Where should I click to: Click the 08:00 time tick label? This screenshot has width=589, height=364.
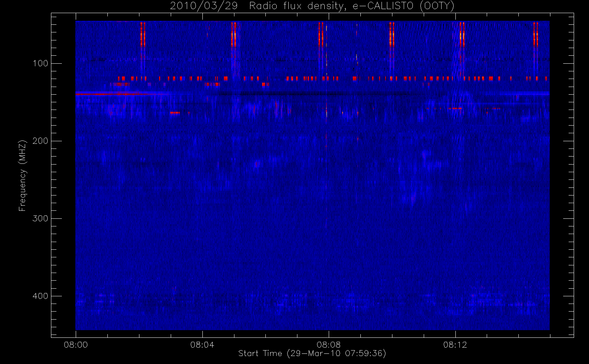[76, 345]
